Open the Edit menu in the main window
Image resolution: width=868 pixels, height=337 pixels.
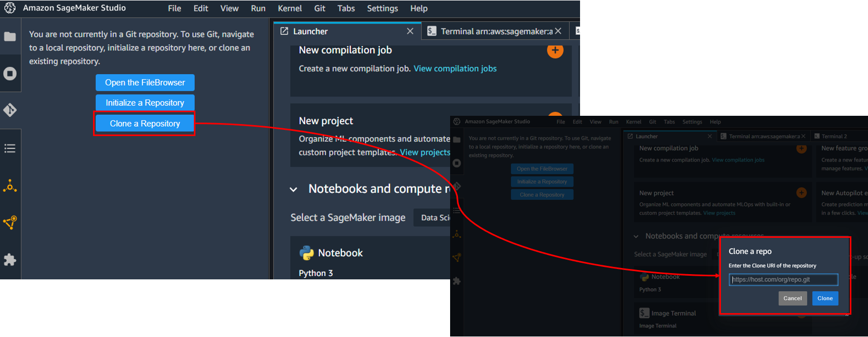tap(201, 8)
